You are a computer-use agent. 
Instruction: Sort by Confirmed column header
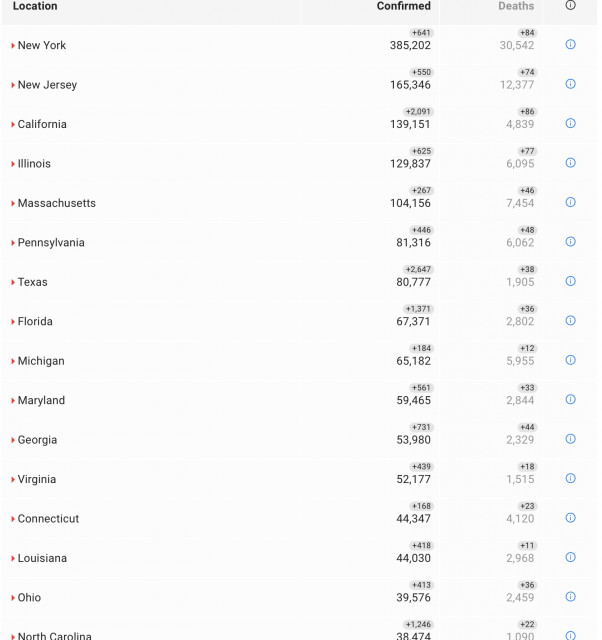tap(403, 6)
